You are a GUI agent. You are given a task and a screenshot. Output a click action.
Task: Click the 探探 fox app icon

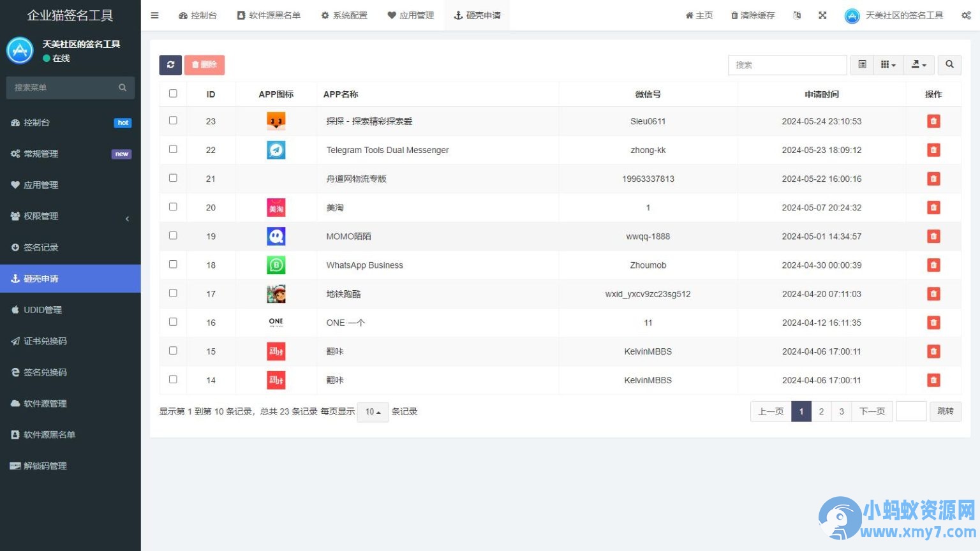pos(276,121)
